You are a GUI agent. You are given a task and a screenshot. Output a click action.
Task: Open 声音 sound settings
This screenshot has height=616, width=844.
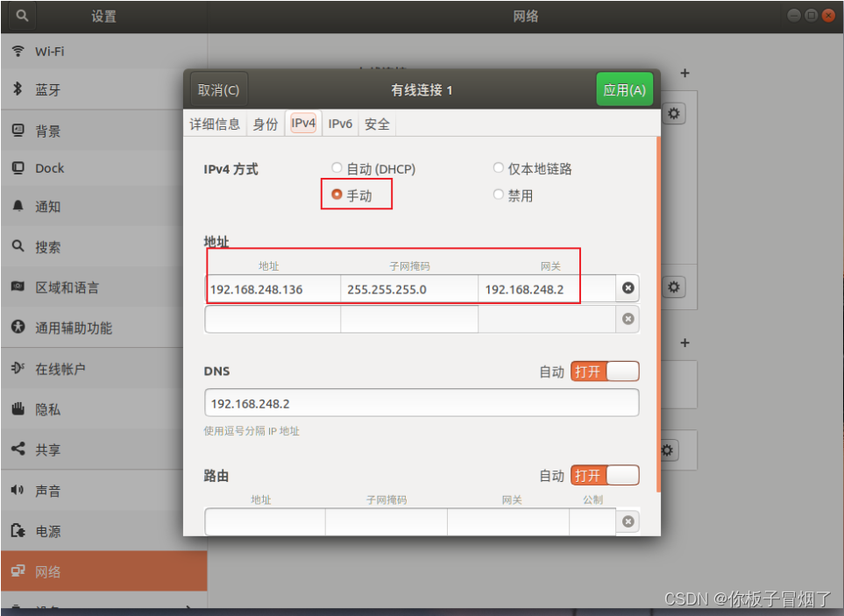click(104, 491)
